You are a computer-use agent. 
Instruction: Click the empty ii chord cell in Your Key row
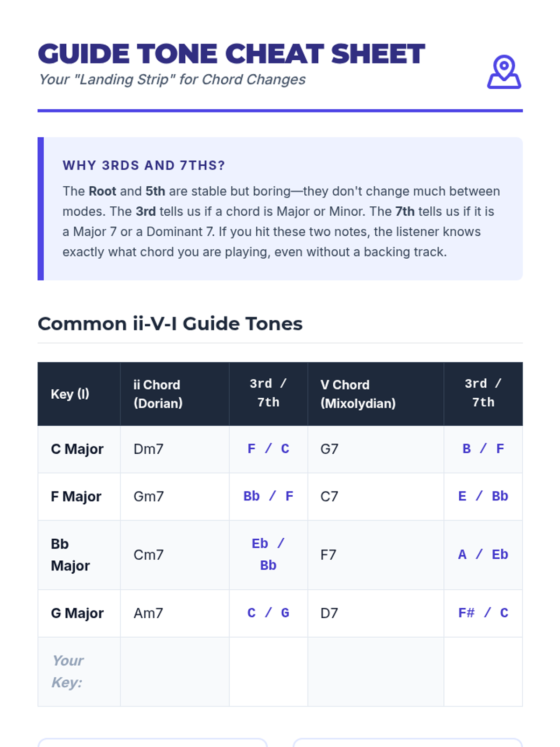[x=175, y=672]
